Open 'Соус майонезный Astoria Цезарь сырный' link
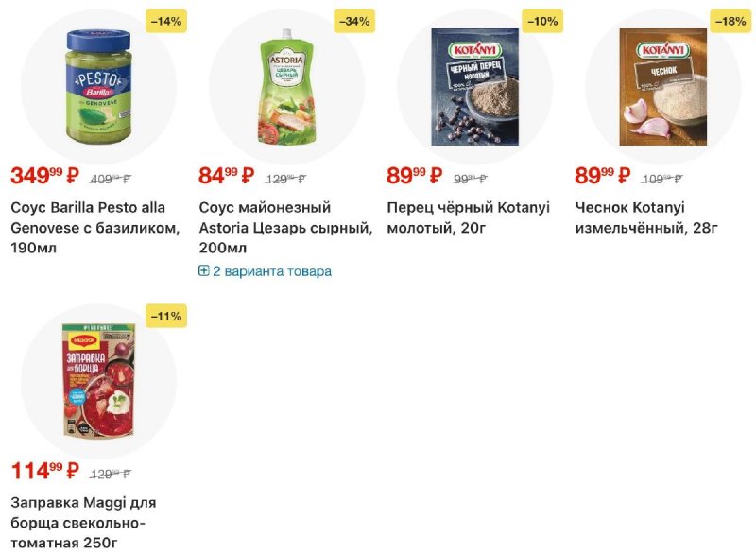 285,228
